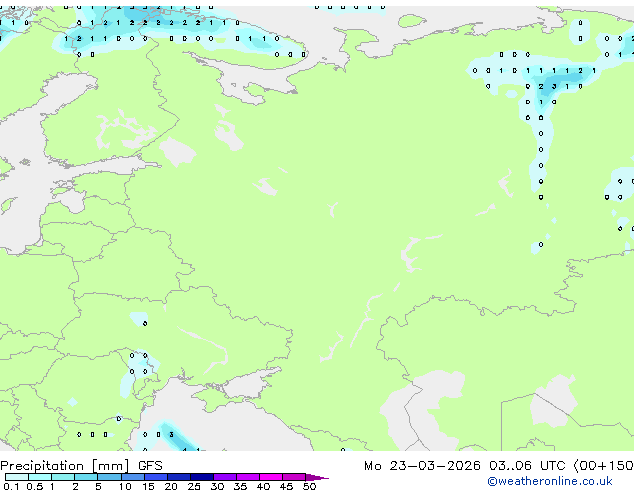
Task: Pick the 10–15 mm legend color swatch
Action: (133, 477)
